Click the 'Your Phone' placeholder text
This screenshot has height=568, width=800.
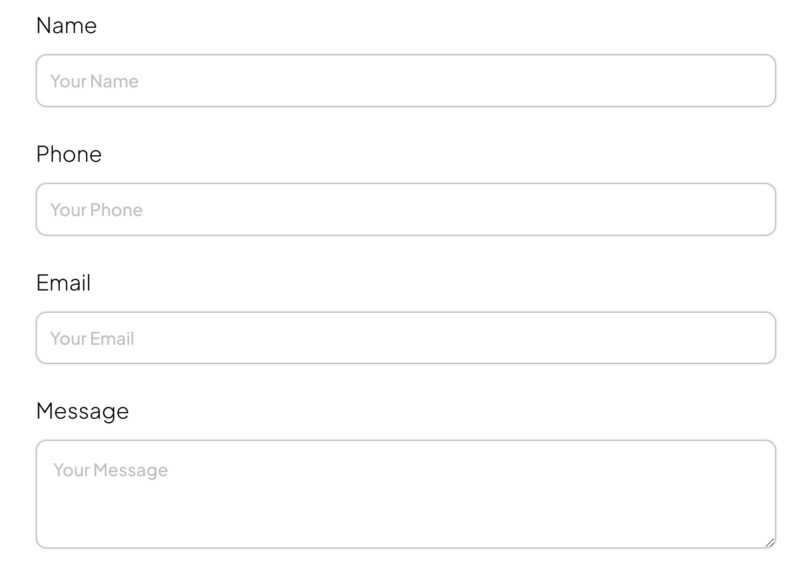(x=96, y=210)
